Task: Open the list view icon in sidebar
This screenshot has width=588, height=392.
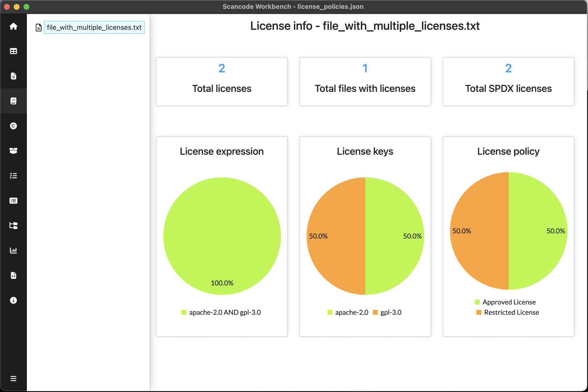Action: coord(13,201)
